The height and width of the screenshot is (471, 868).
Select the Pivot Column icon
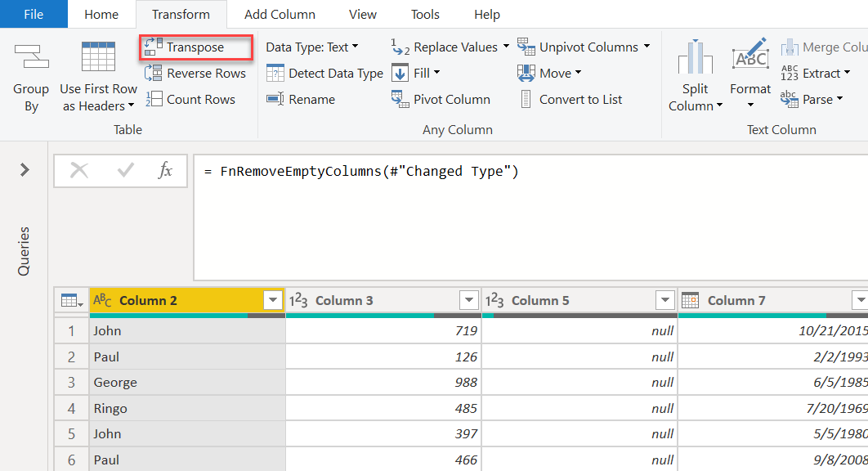coord(400,99)
